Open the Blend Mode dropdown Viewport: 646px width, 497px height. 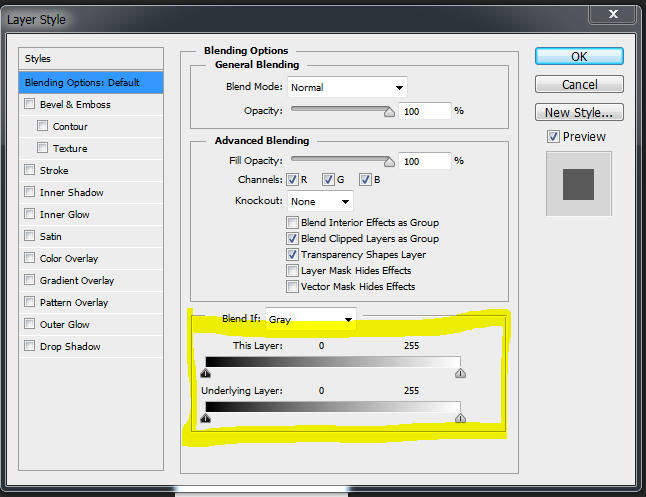[347, 87]
